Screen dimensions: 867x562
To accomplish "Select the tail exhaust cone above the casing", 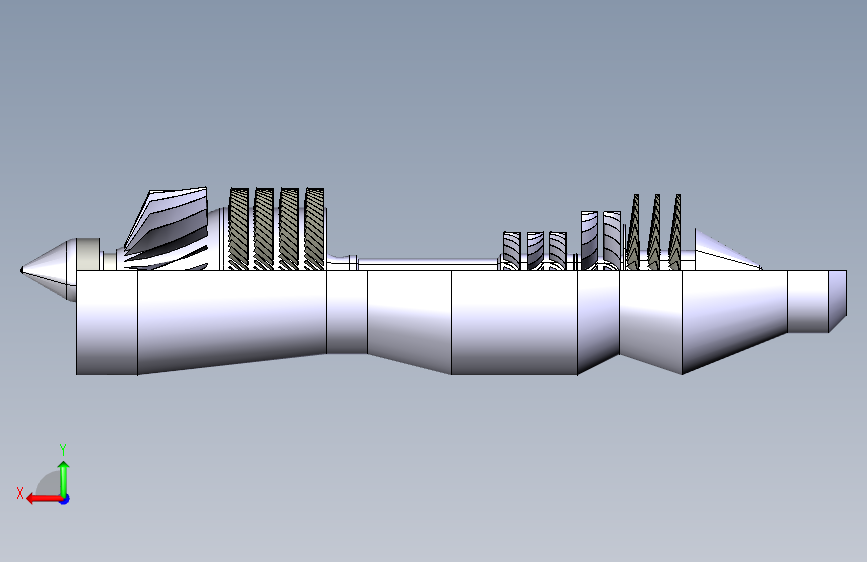I will (x=727, y=250).
